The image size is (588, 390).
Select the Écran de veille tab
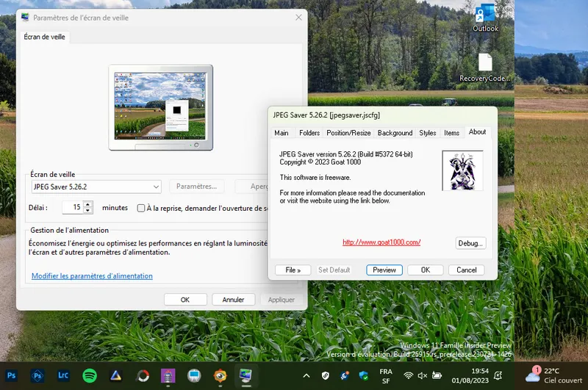[45, 37]
